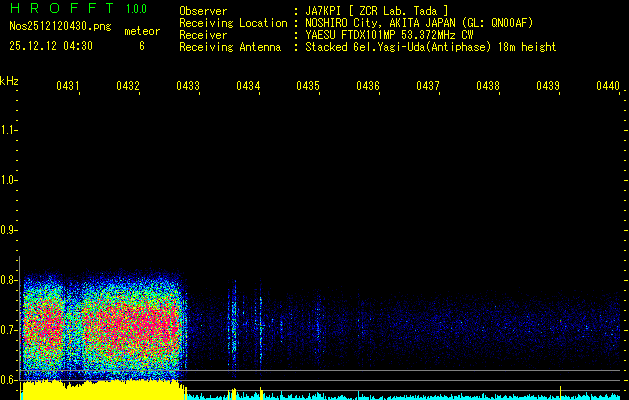Click the yellow power level bars
This screenshot has width=629, height=400.
100,390
